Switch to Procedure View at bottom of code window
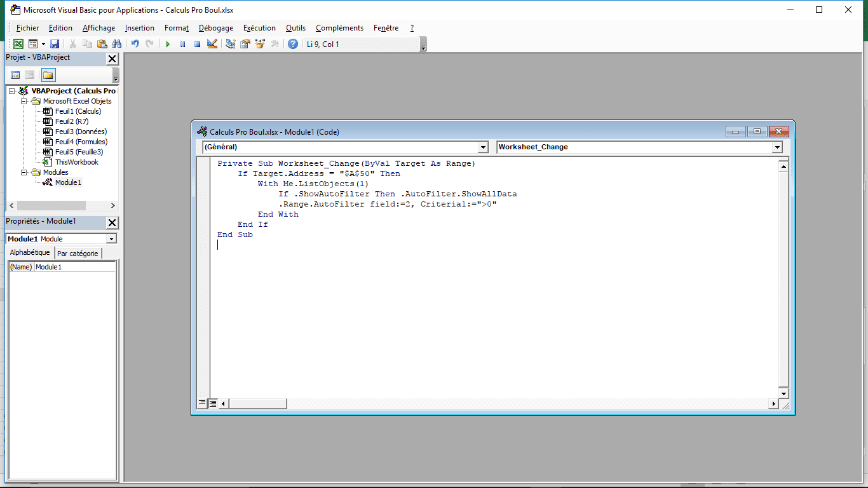Screen dimensions: 868x488 pyautogui.click(x=202, y=403)
